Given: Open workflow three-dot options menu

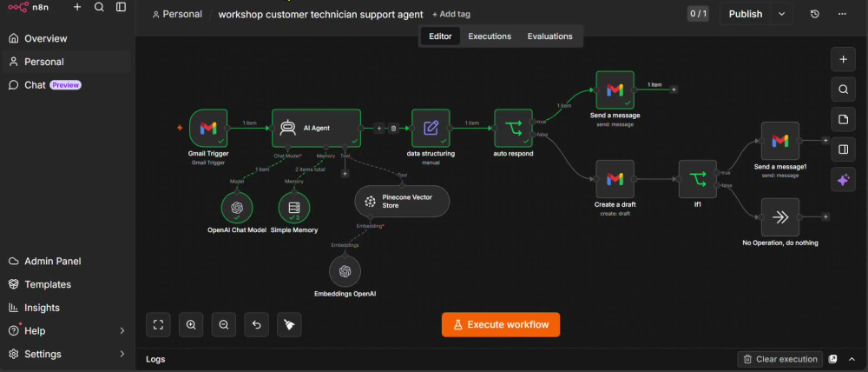Looking at the screenshot, I should pyautogui.click(x=843, y=14).
